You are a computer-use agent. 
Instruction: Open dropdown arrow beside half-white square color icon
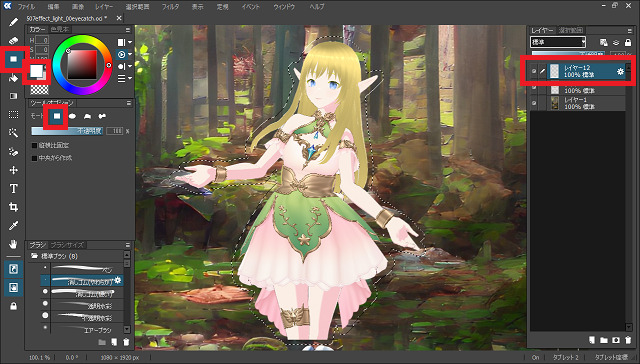click(x=130, y=42)
